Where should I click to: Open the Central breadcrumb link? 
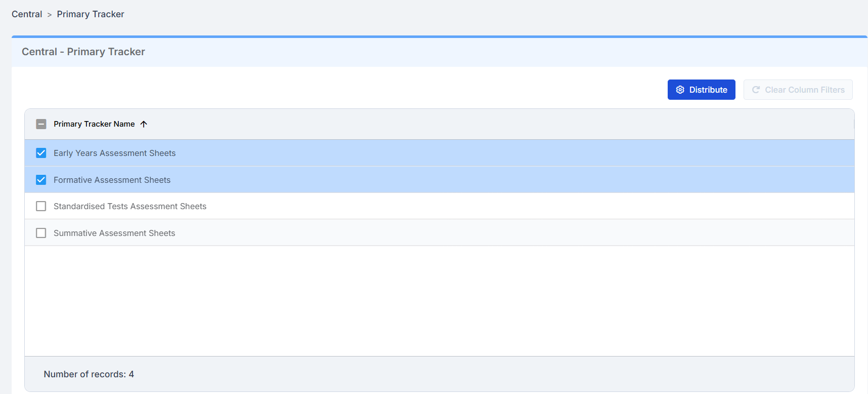coord(26,14)
